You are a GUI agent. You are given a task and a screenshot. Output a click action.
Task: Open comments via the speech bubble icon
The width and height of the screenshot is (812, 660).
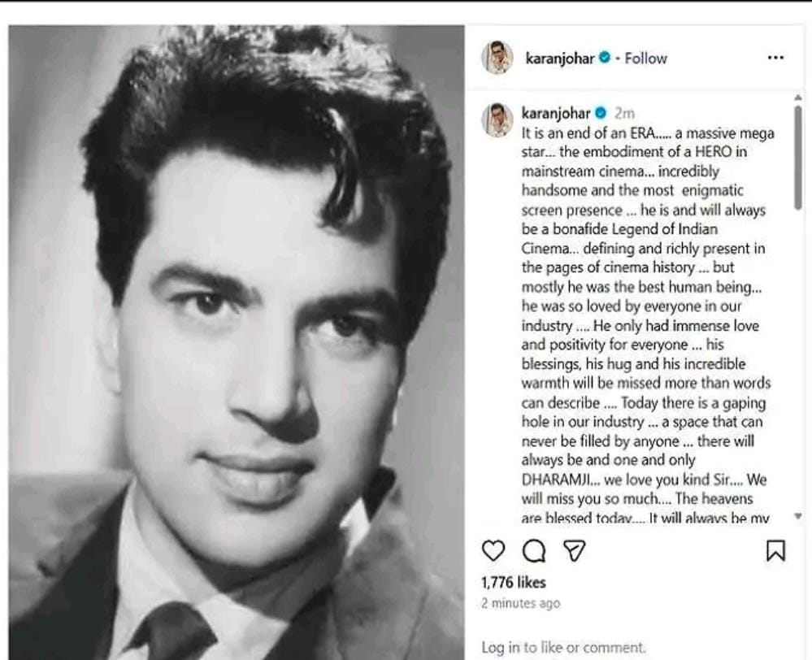533,551
